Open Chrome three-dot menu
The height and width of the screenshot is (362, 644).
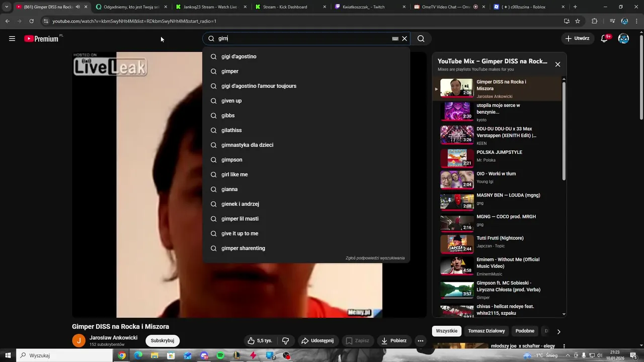pyautogui.click(x=636, y=21)
